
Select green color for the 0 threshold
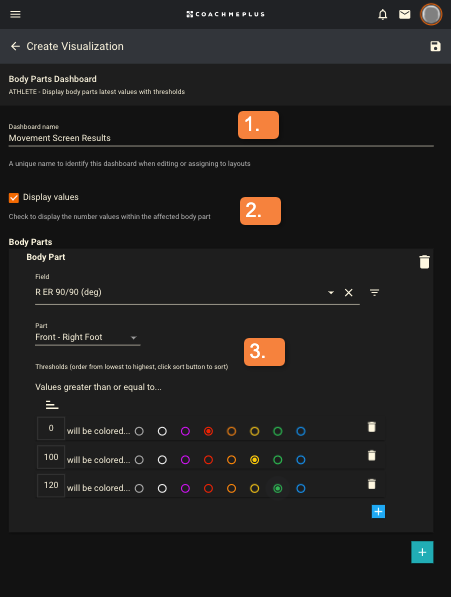click(x=278, y=431)
